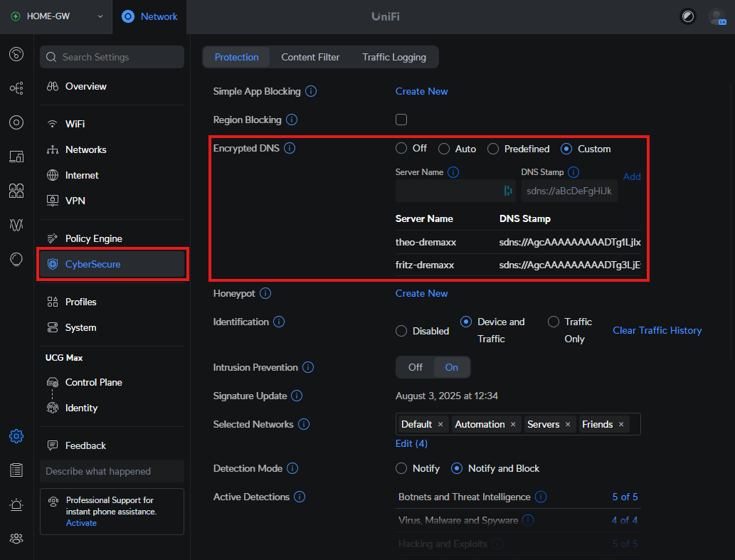Click info icon beside Identification

click(x=279, y=322)
